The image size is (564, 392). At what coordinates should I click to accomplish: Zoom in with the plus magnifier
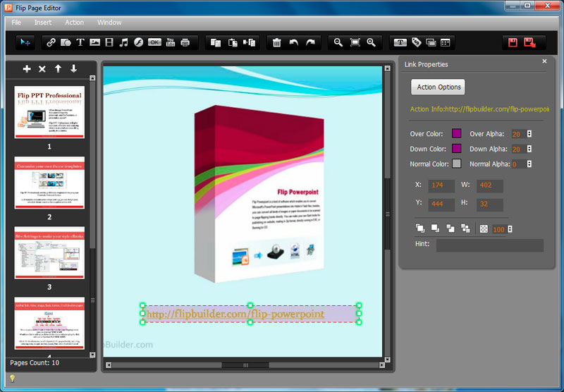[372, 42]
